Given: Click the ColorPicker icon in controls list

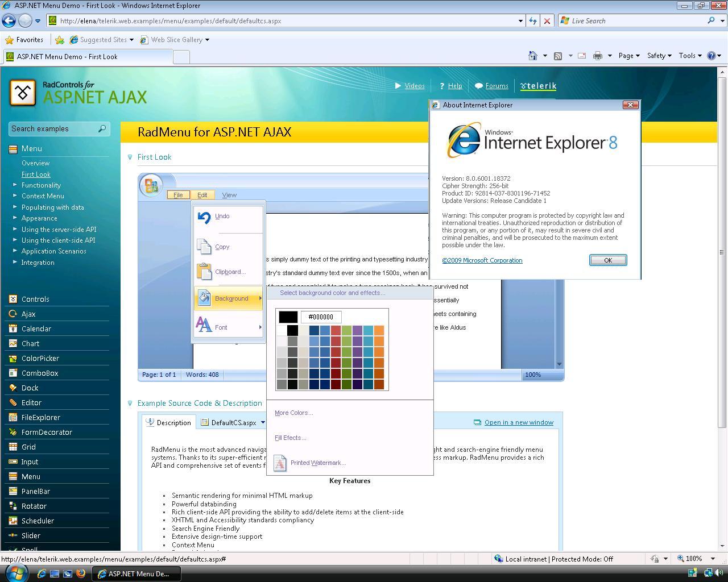Looking at the screenshot, I should [13, 359].
